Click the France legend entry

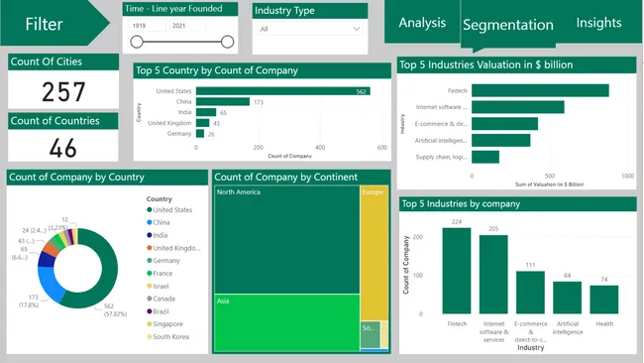(x=160, y=274)
